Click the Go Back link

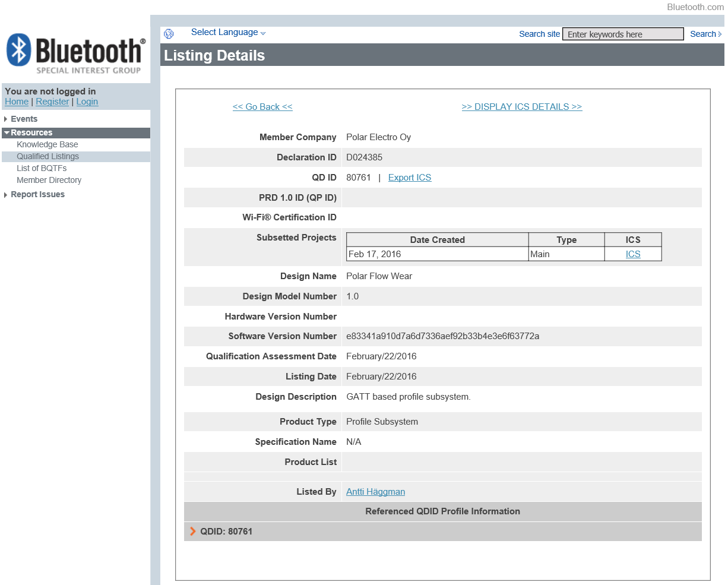tap(262, 107)
